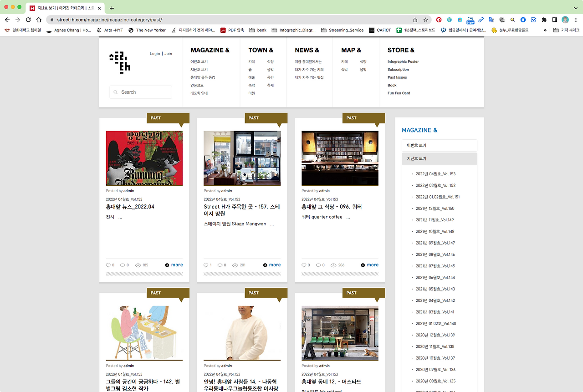Click the view-count eye on 쿼터 post

[334, 265]
